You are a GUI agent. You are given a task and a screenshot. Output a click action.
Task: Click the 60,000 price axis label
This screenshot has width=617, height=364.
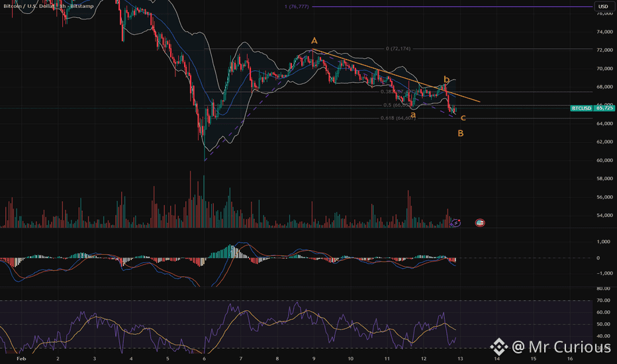pyautogui.click(x=604, y=160)
